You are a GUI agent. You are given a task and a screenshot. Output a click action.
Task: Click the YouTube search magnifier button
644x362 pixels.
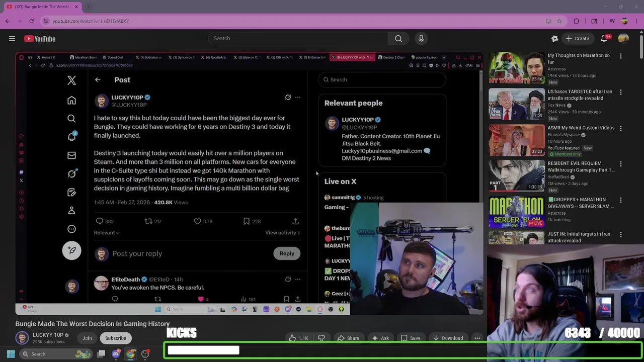pyautogui.click(x=398, y=38)
